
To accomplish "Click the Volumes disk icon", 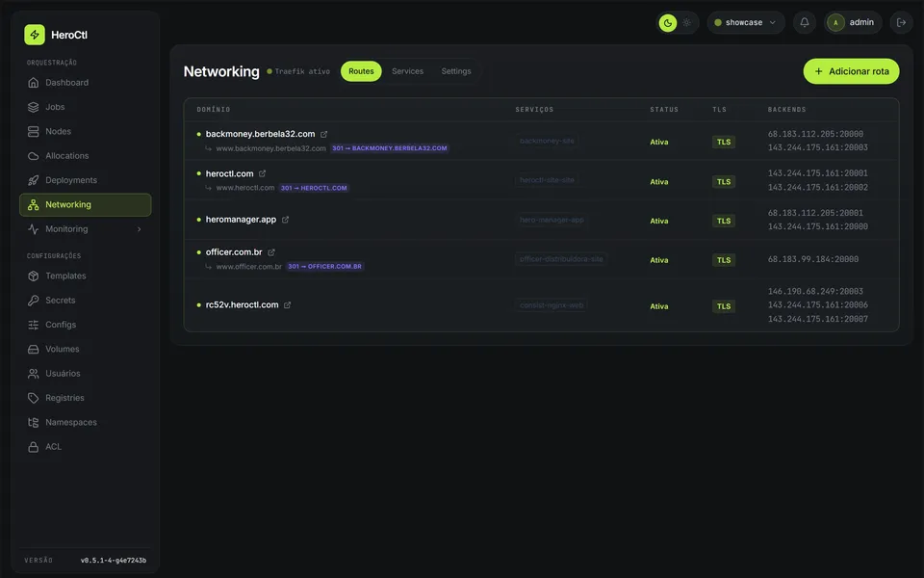I will click(x=33, y=349).
